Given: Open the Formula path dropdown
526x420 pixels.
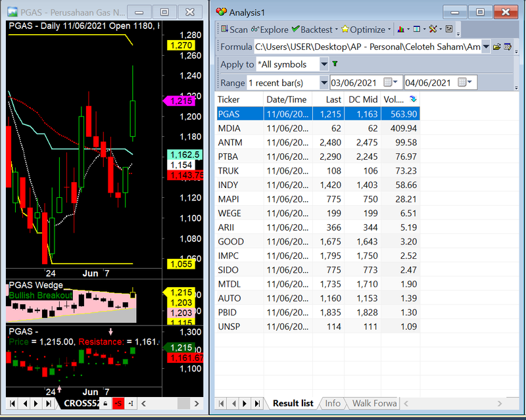Looking at the screenshot, I should click(486, 47).
